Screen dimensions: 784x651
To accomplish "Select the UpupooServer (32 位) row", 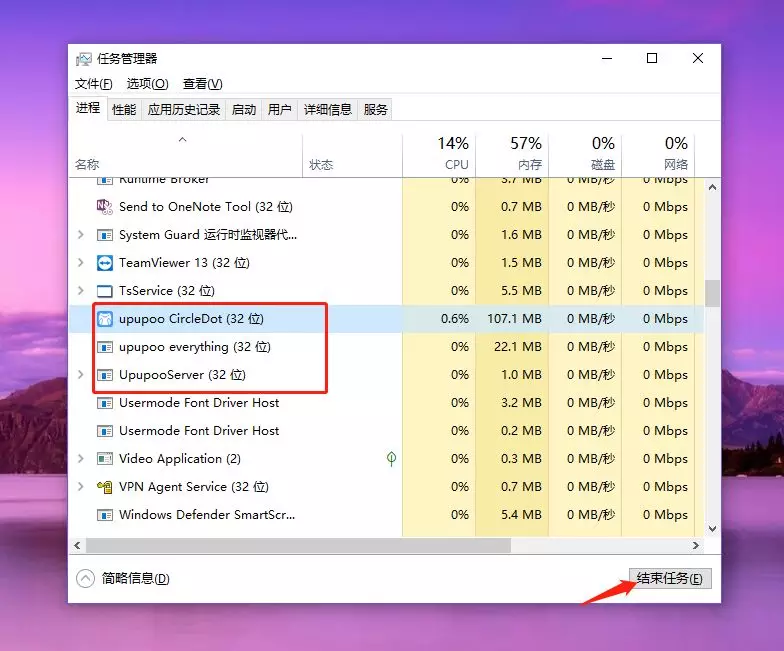I will pos(386,374).
